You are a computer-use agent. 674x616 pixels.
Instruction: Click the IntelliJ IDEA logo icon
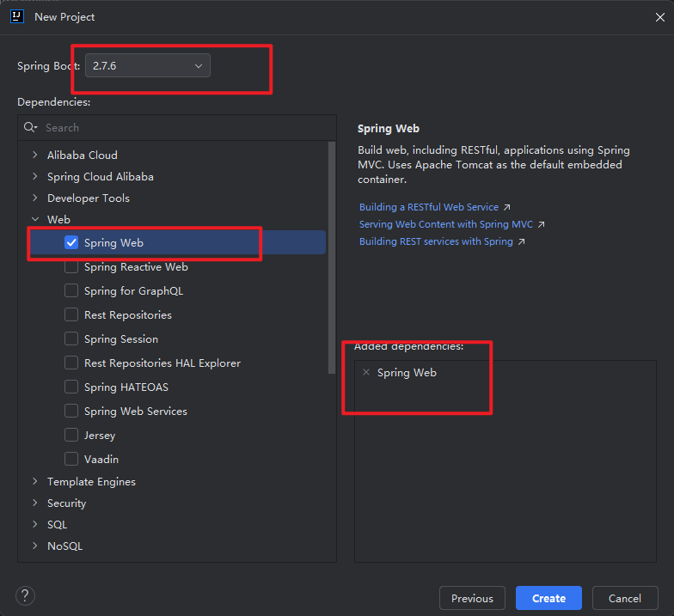(x=17, y=17)
